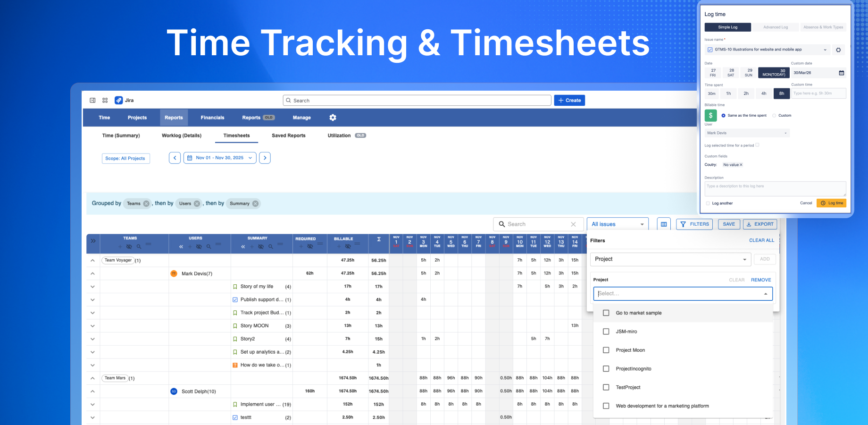Click the column layout grid icon beside Filters
868x425 pixels.
pyautogui.click(x=664, y=223)
